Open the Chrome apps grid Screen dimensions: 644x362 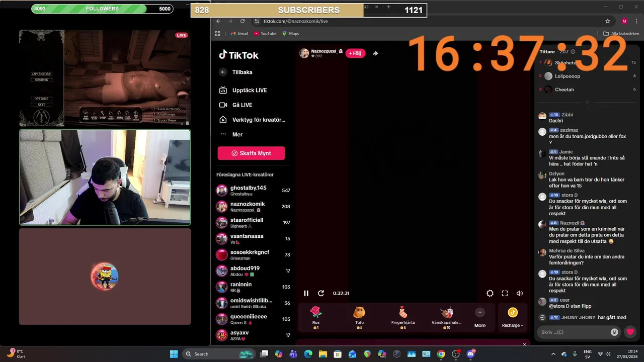point(218,34)
